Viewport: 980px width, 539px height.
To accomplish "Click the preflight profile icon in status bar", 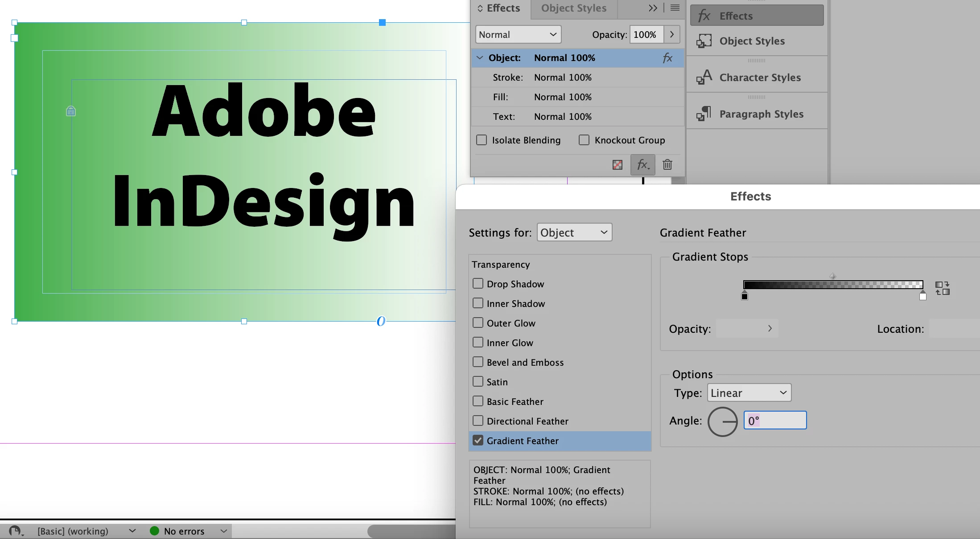I will [16, 531].
